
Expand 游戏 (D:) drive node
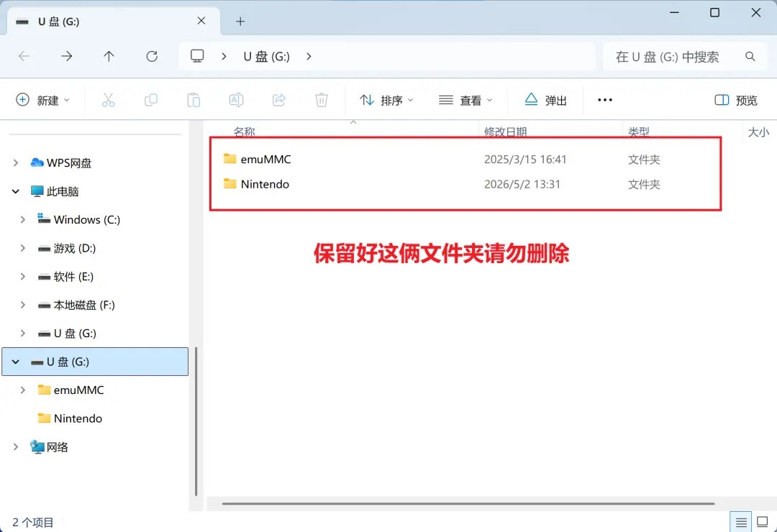(x=23, y=248)
